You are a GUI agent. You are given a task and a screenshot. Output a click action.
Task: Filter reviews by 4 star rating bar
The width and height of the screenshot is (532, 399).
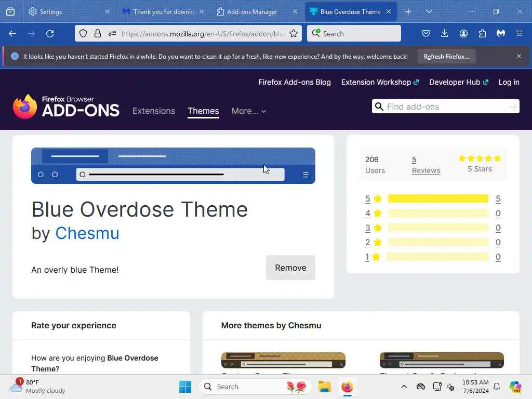(x=438, y=213)
